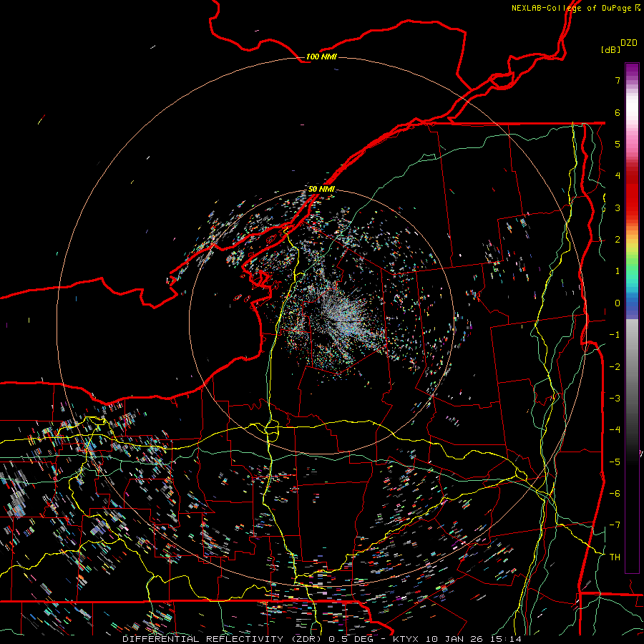Click the -7 dB scale label

(x=615, y=525)
